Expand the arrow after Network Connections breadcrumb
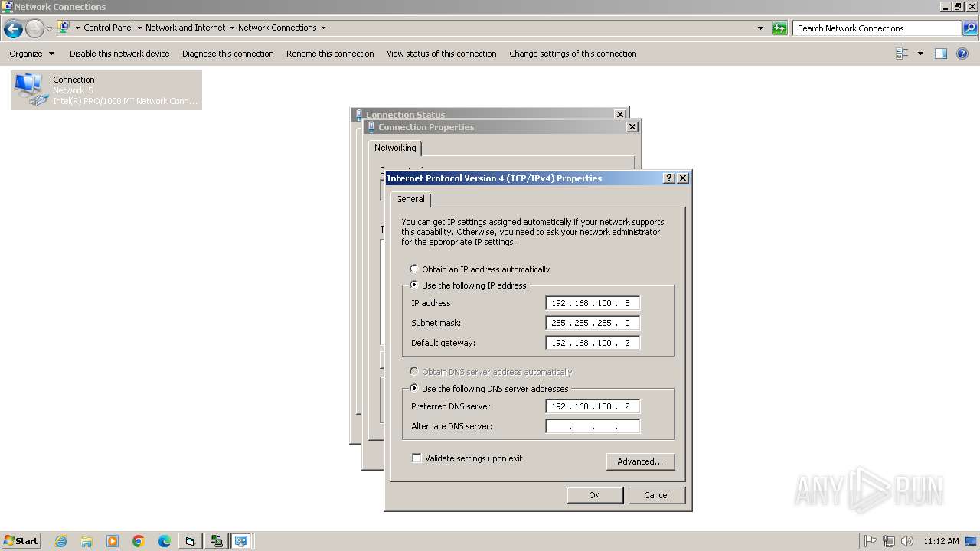This screenshot has width=980, height=551. (x=323, y=28)
